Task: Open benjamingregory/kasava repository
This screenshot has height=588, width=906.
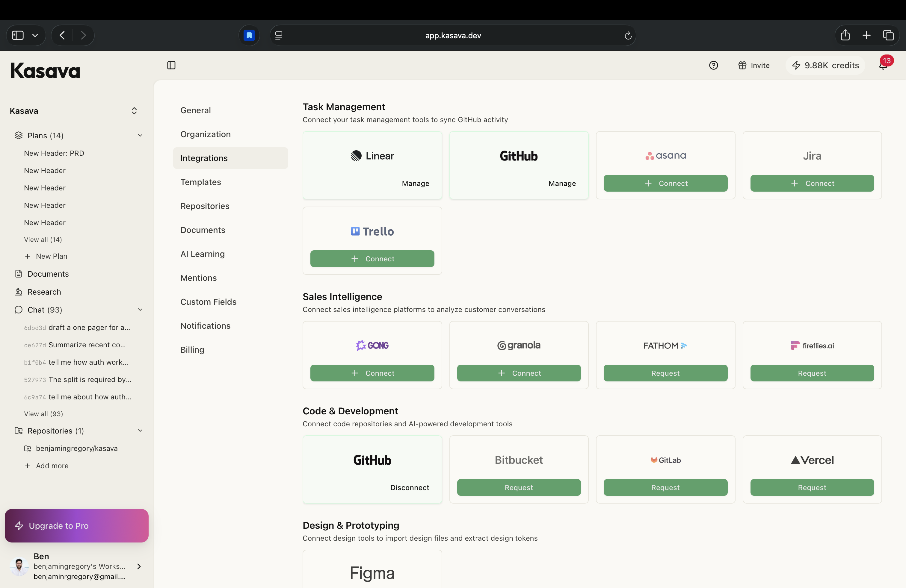Action: 71,448
